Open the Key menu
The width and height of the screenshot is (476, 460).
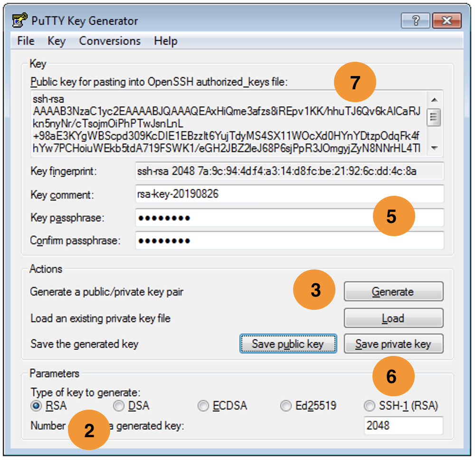click(57, 41)
